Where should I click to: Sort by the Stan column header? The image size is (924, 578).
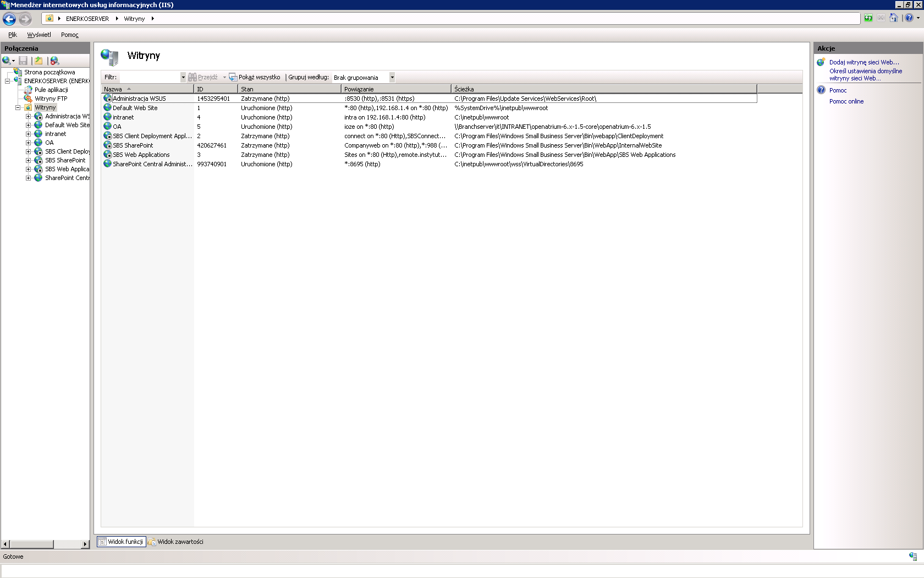point(289,89)
